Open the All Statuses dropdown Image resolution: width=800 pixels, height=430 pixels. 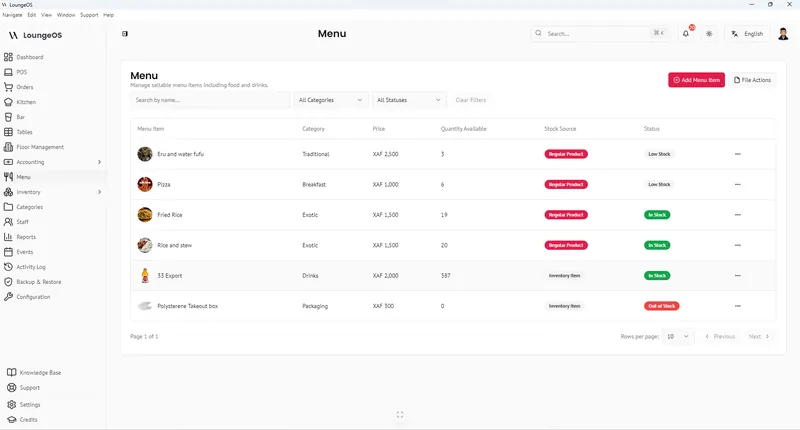point(409,100)
